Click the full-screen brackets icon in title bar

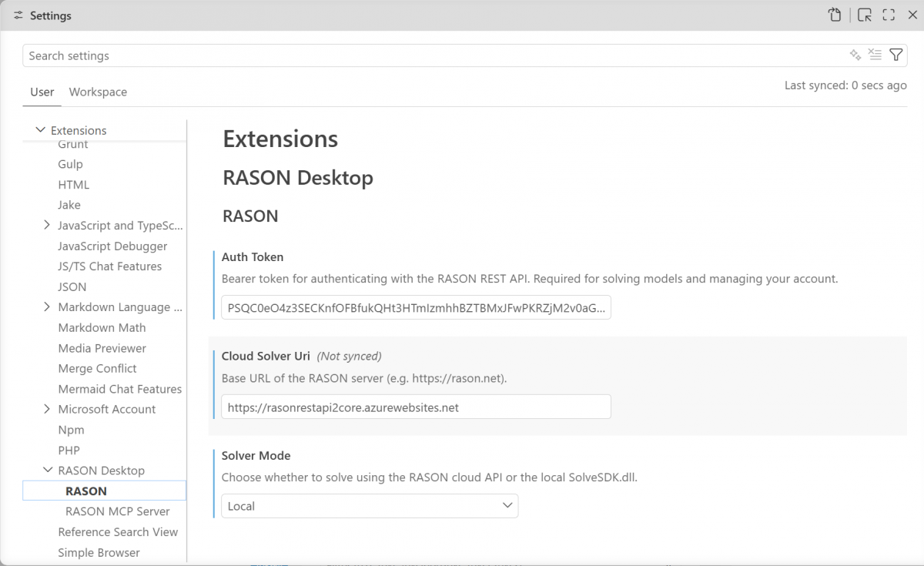889,15
